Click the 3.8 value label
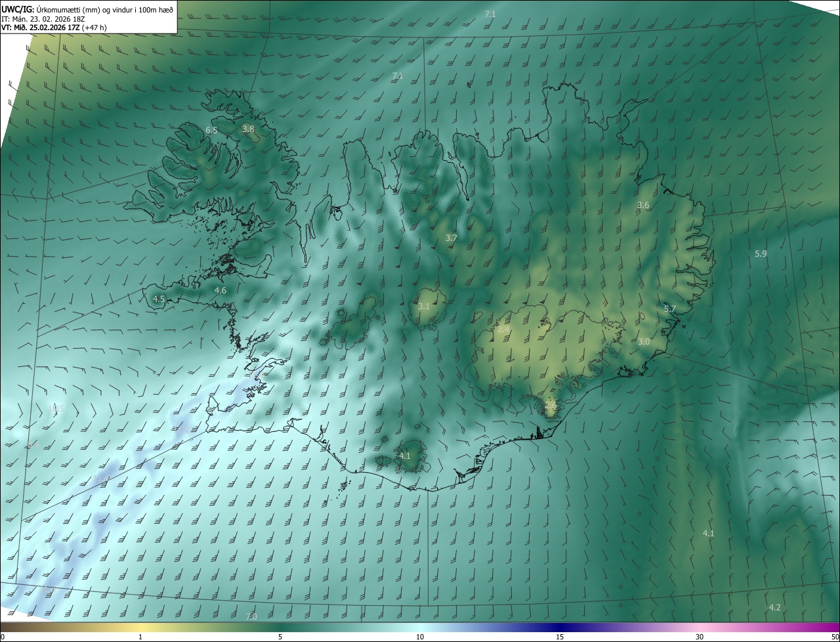 click(248, 129)
